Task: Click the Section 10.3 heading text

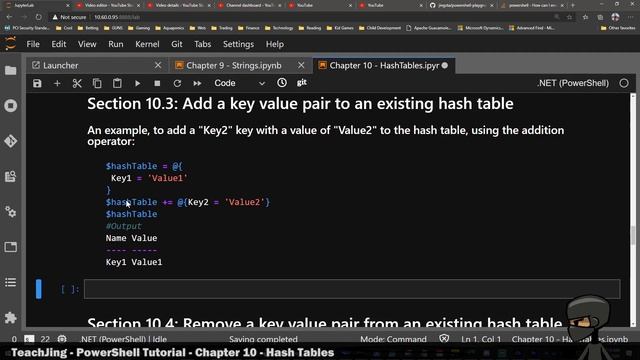Action: point(300,104)
